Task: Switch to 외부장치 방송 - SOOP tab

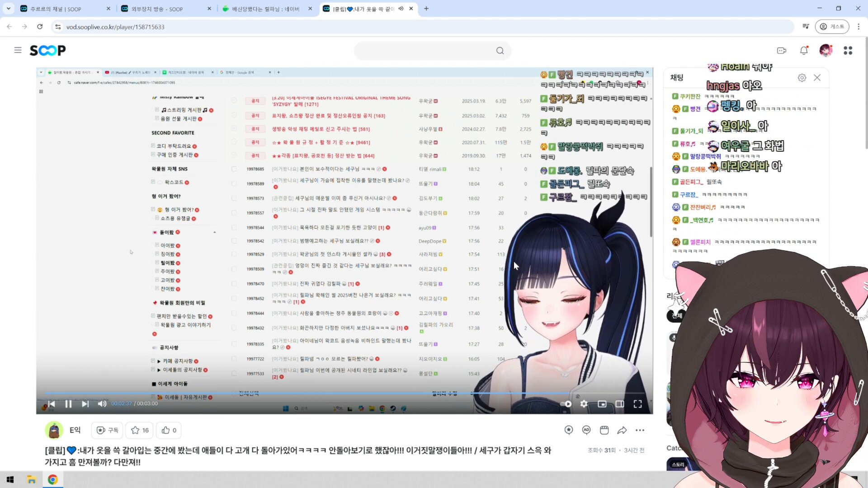Action: pyautogui.click(x=157, y=9)
